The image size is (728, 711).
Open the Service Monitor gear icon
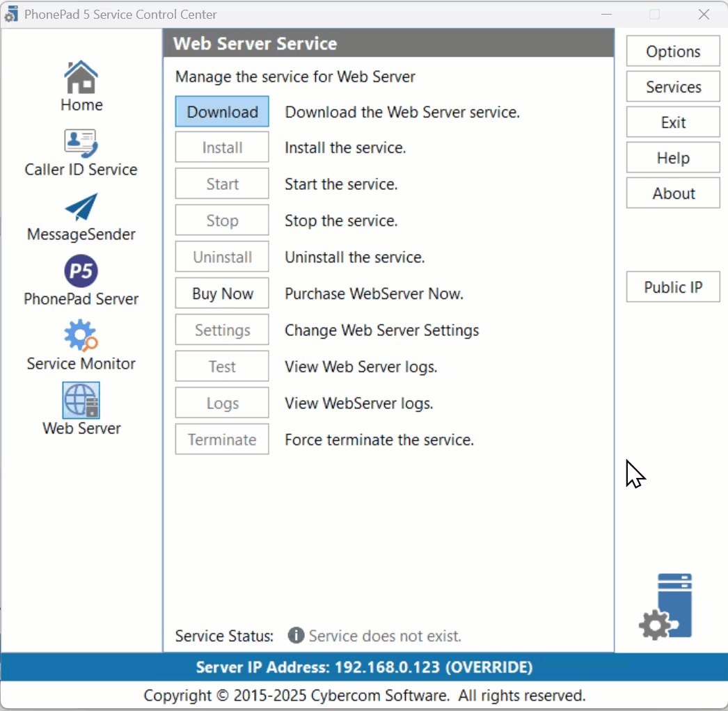[81, 335]
